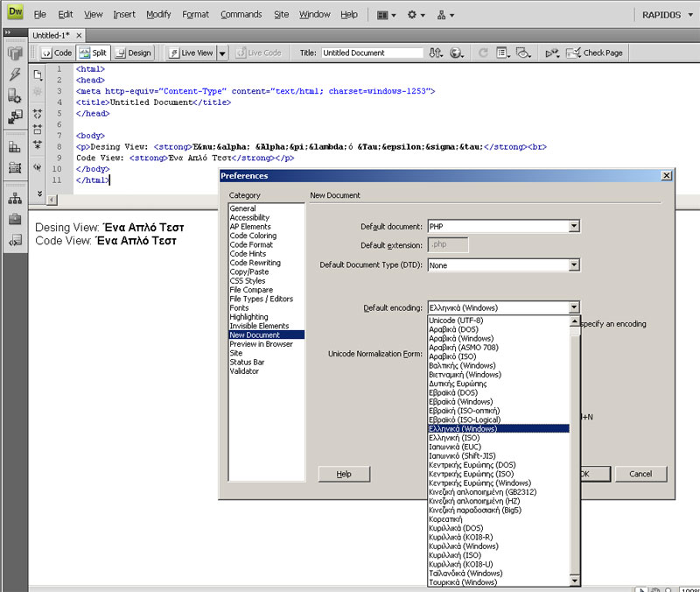This screenshot has height=592, width=700.
Task: Open the Live View options dropdown arrow
Action: tap(222, 53)
